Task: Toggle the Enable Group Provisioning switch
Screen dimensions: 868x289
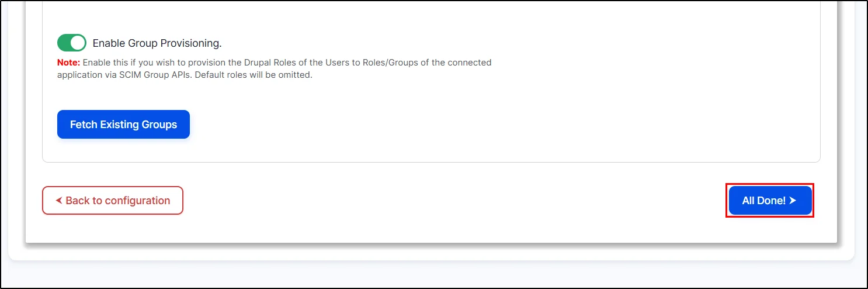Action: tap(72, 43)
